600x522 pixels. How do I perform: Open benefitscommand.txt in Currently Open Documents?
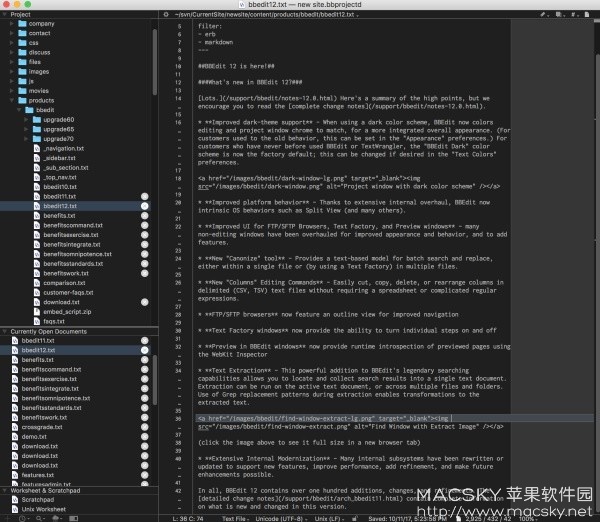(x=51, y=369)
